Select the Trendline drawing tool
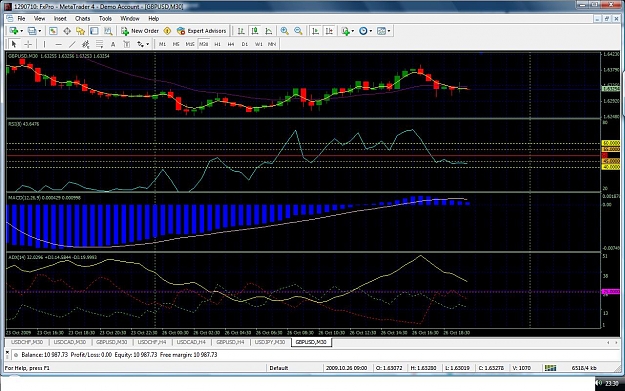The image size is (625, 391). [72, 44]
